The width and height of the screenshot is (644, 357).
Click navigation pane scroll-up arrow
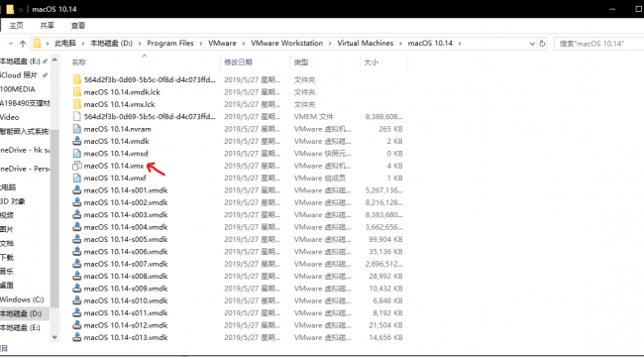54,60
